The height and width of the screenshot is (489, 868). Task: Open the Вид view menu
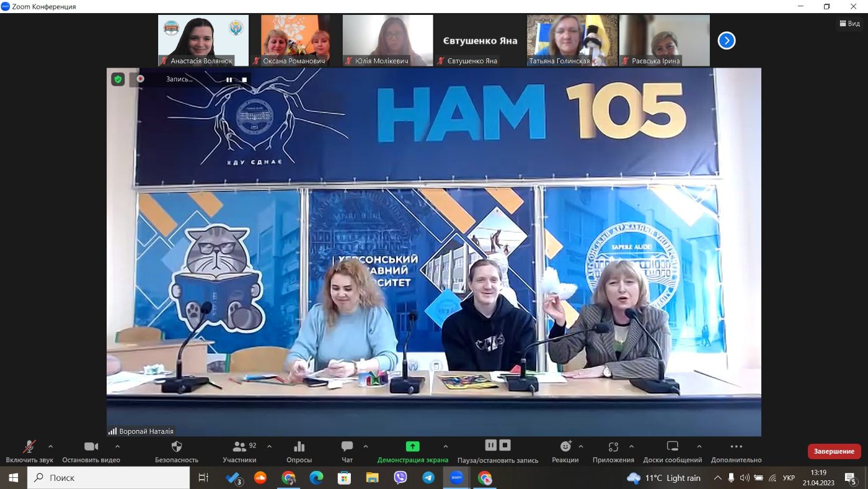point(849,24)
